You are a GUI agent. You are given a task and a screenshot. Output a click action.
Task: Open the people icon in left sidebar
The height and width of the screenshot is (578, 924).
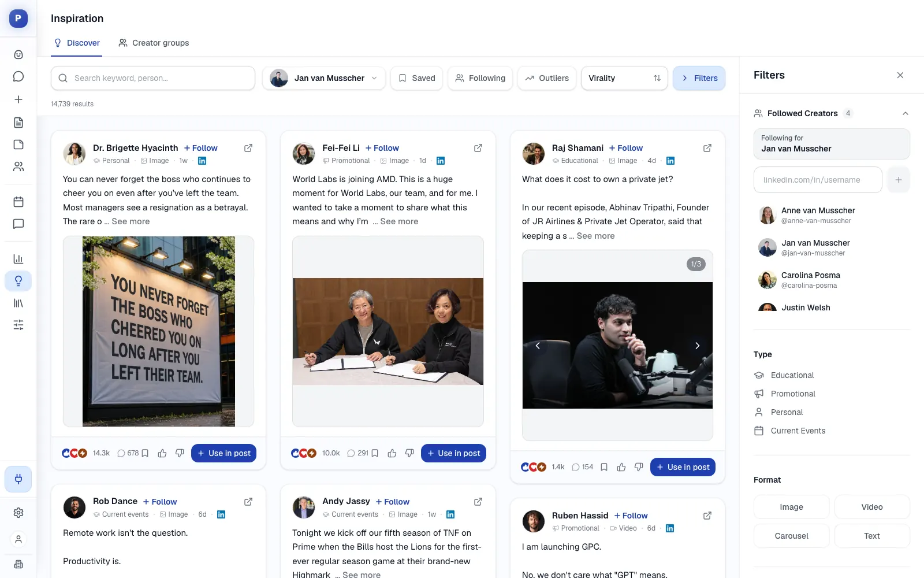(x=18, y=166)
